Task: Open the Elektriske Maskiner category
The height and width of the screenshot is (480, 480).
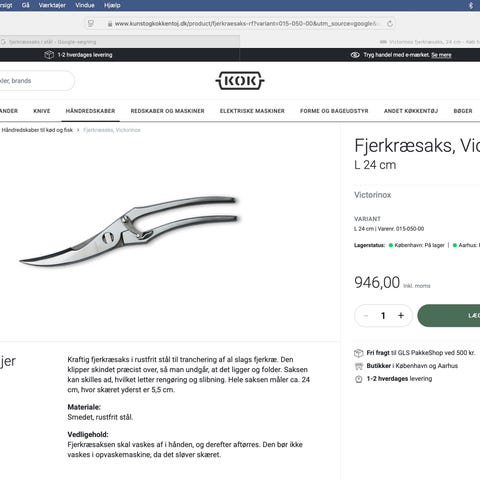Action: tap(252, 111)
